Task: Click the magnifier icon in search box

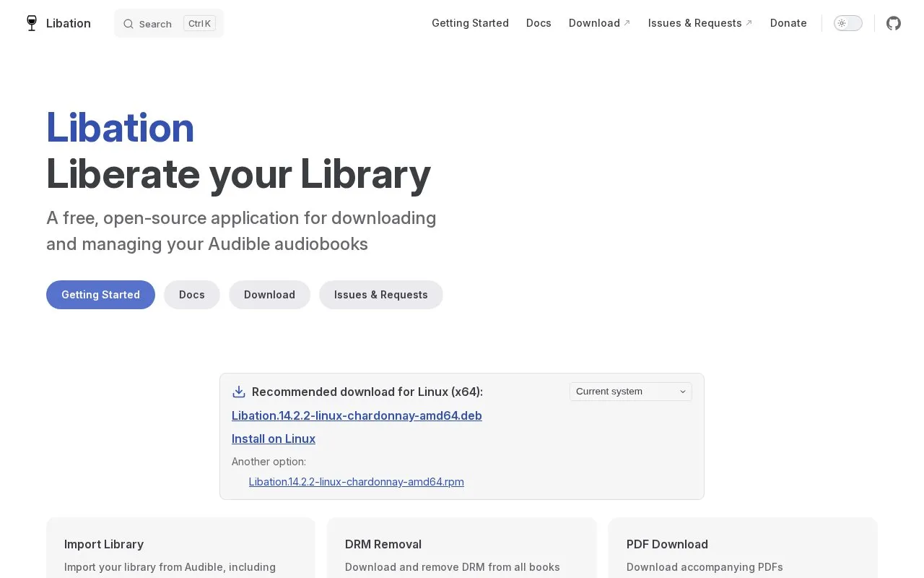Action: coord(128,24)
